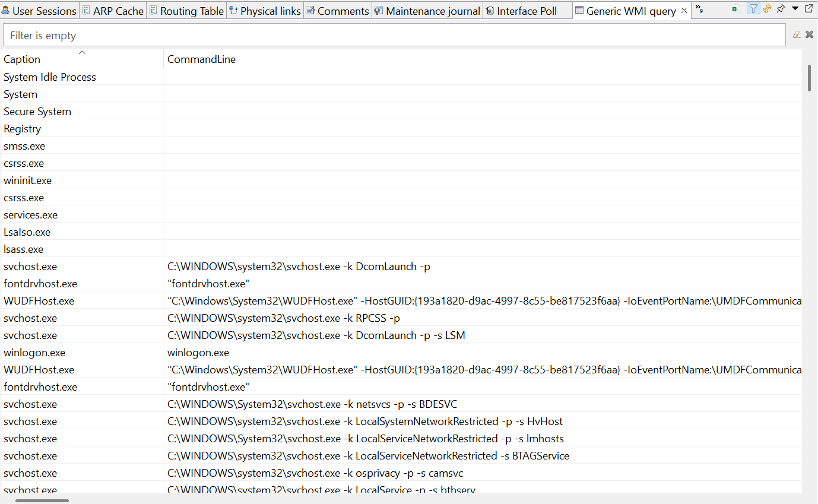Click the Interface Poll tab icon
818x504 pixels.
click(490, 10)
